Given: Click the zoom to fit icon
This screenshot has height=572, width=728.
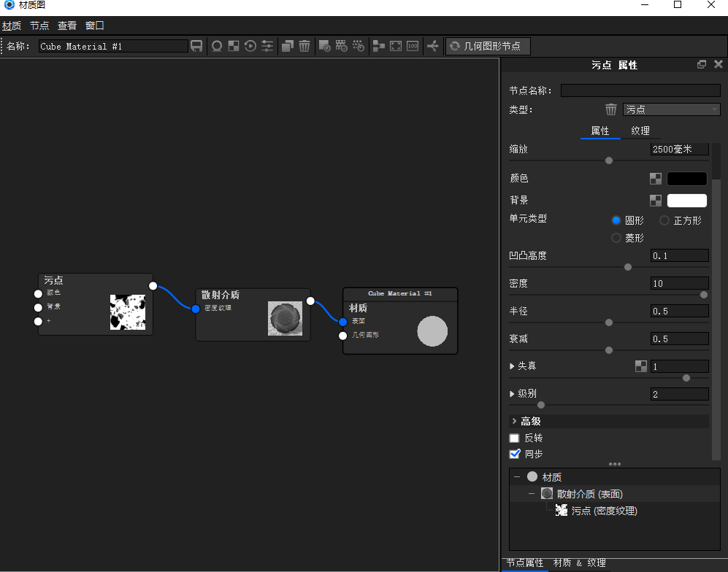Looking at the screenshot, I should tap(396, 46).
